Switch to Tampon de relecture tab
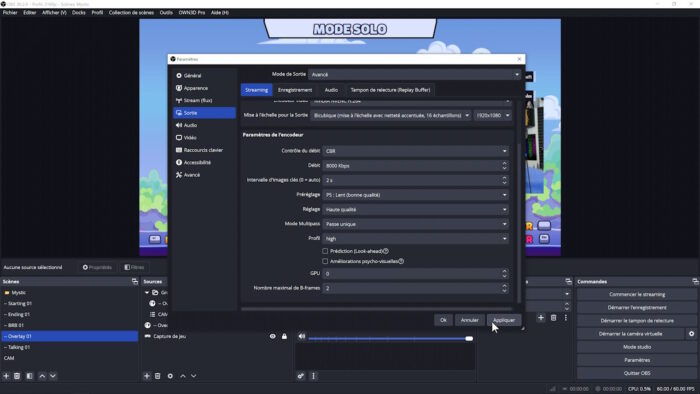This screenshot has width=700, height=394. pos(390,90)
